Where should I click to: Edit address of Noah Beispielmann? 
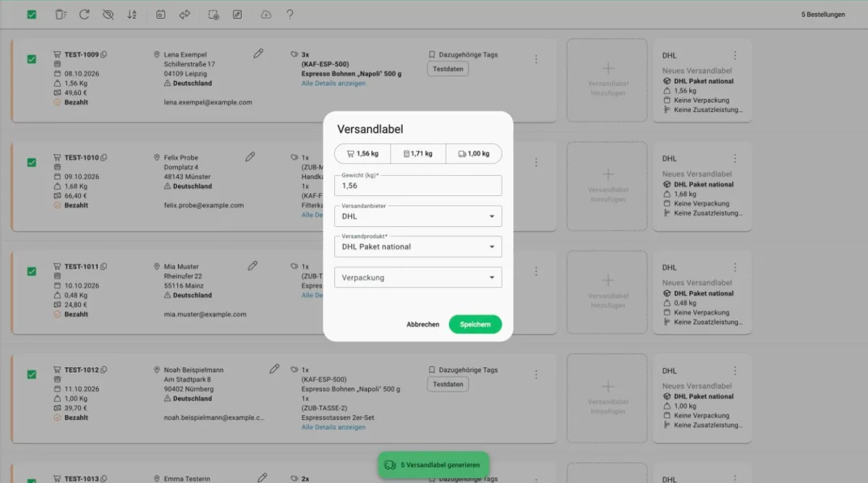[x=275, y=369]
